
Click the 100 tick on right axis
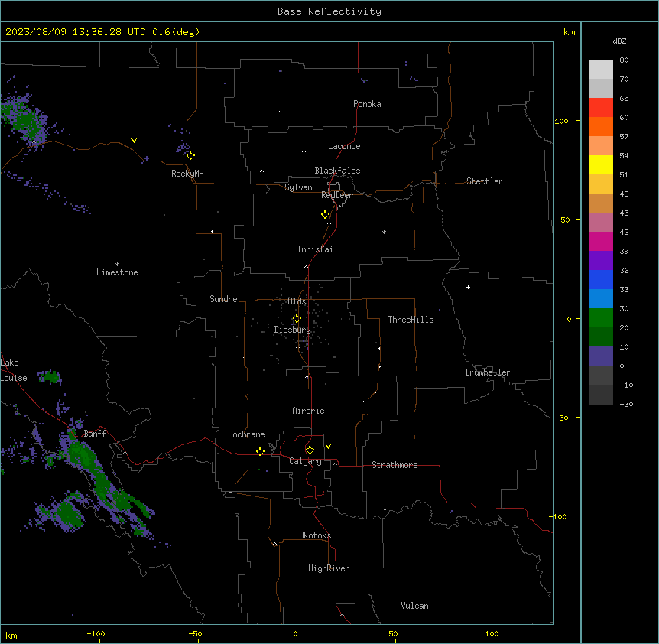[561, 121]
